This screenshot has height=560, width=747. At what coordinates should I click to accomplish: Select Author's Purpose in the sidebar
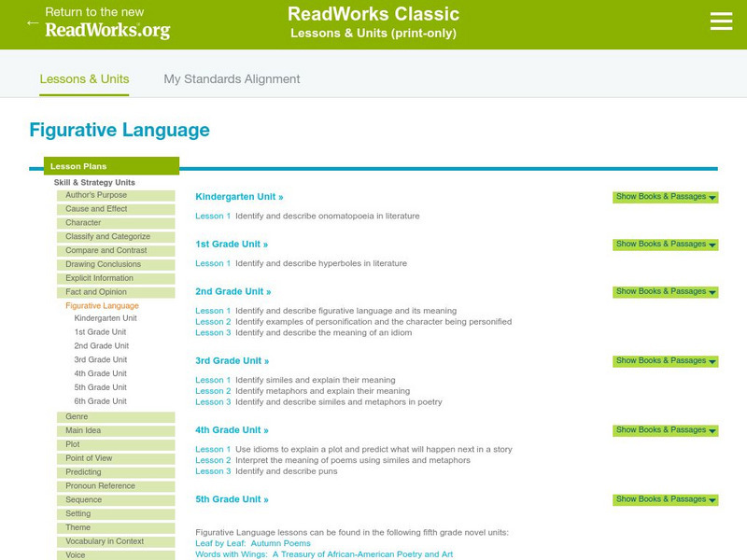click(x=116, y=195)
